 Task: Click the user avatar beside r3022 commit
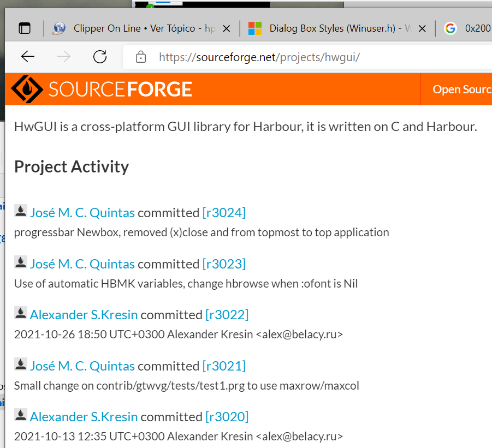21,313
